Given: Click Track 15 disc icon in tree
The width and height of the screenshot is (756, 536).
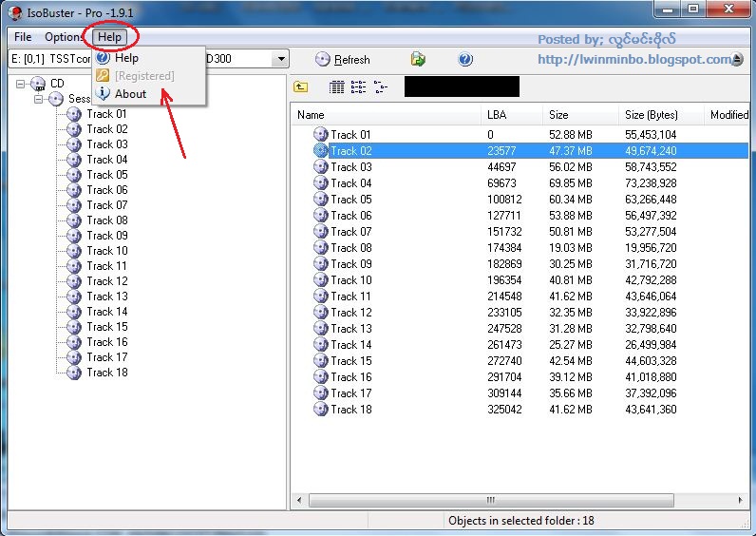Looking at the screenshot, I should (74, 327).
